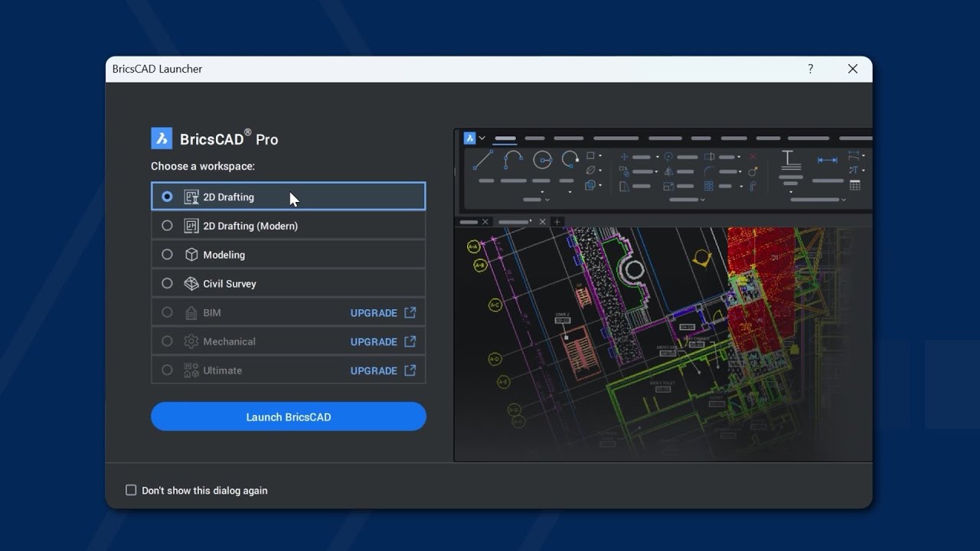Click the workspace preview image
980x551 pixels.
(663, 295)
